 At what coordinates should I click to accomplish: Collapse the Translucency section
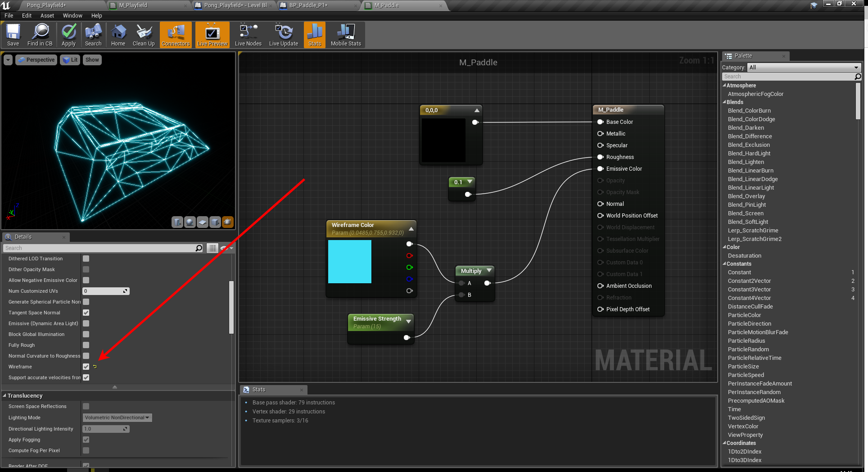[5, 395]
